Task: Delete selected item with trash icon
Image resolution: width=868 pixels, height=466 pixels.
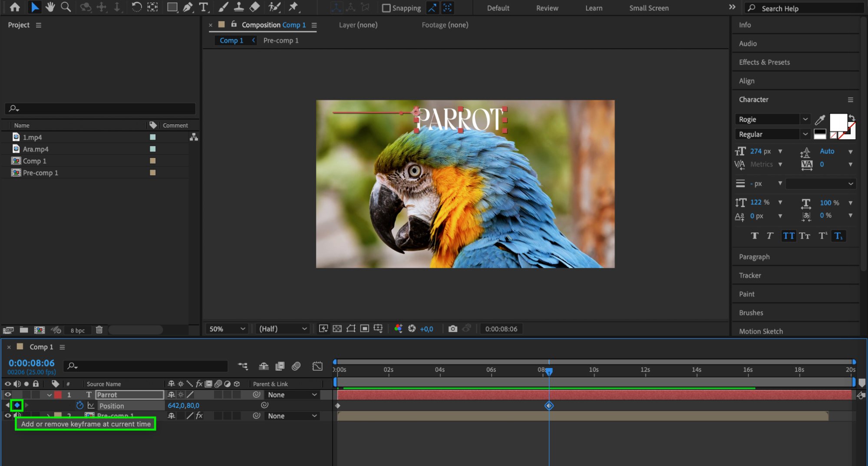Action: (99, 330)
